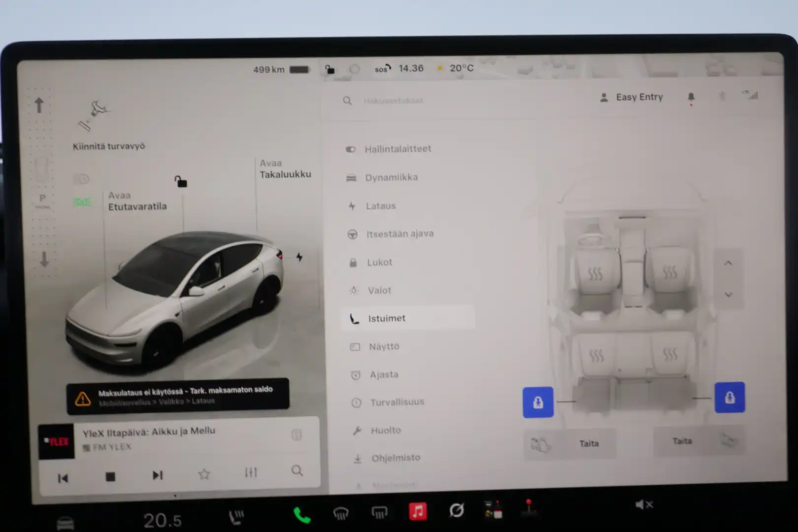Open the front trunk (Avaa Etutavaratila)
This screenshot has width=798, height=532.
(x=137, y=201)
